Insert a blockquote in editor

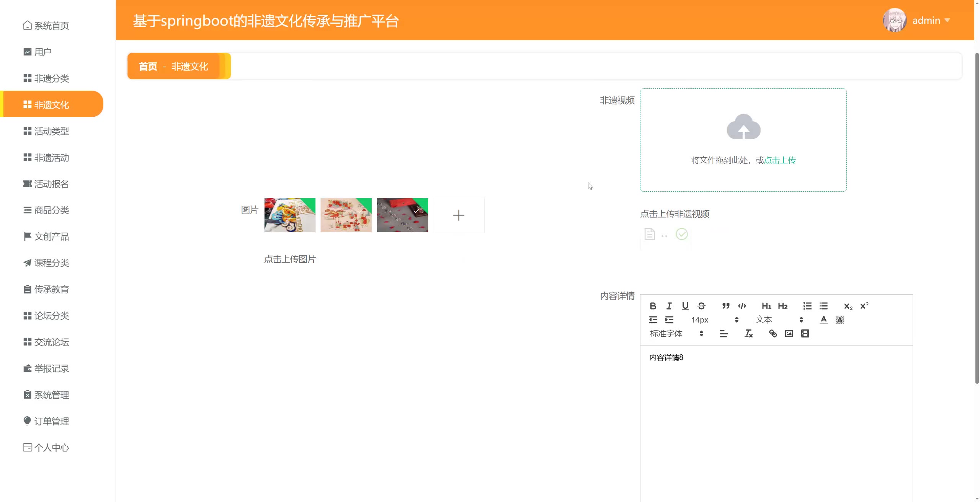726,306
